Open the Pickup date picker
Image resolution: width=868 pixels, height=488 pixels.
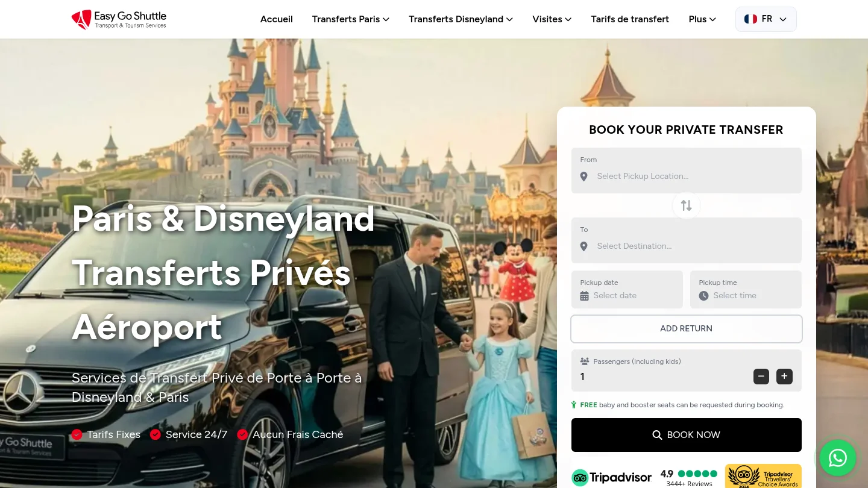[627, 290]
